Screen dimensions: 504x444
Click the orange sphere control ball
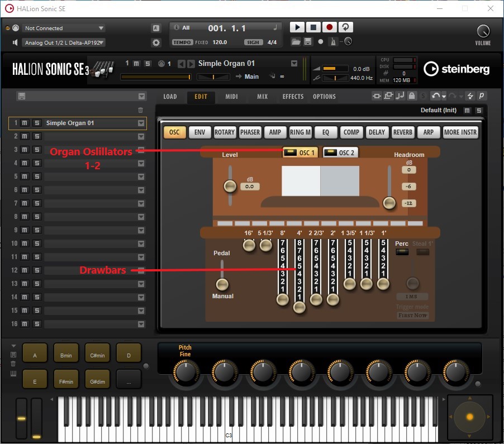pos(469,417)
